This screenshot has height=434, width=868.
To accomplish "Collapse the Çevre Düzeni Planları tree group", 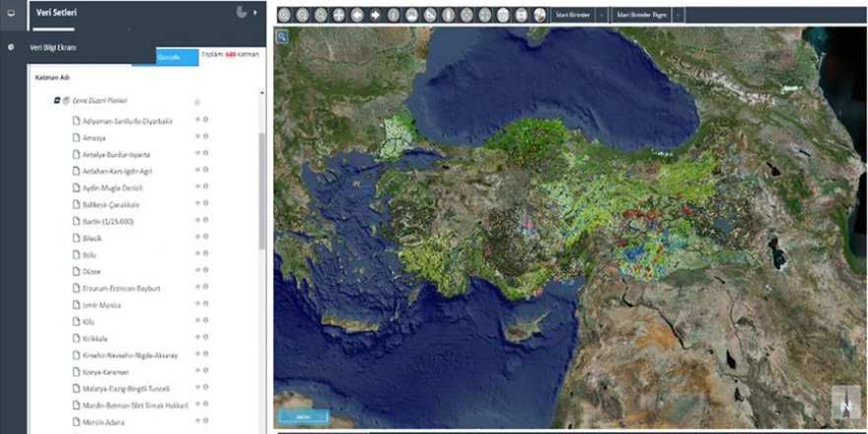I will [56, 101].
